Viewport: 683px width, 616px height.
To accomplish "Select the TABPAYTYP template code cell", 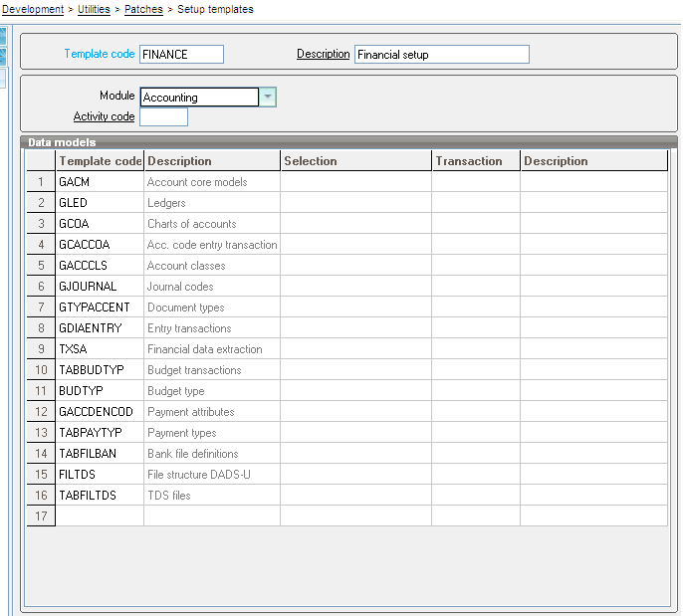I will (x=100, y=432).
